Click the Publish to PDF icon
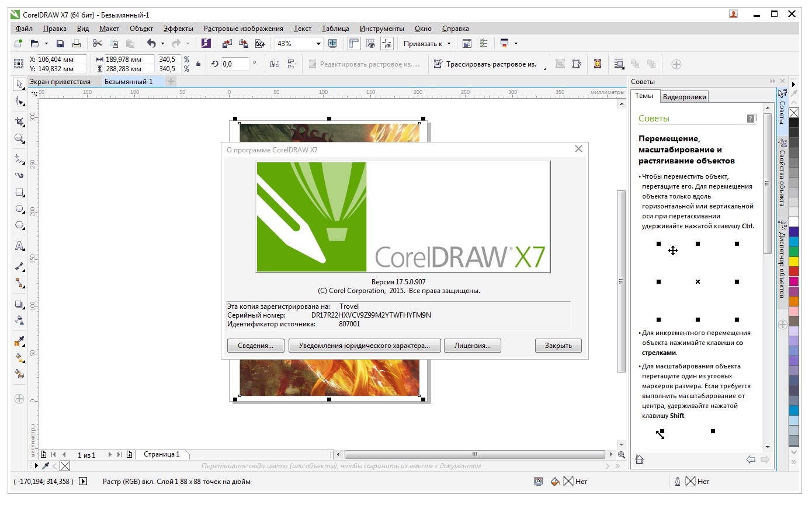Screen dimensions: 812x505 260,43
